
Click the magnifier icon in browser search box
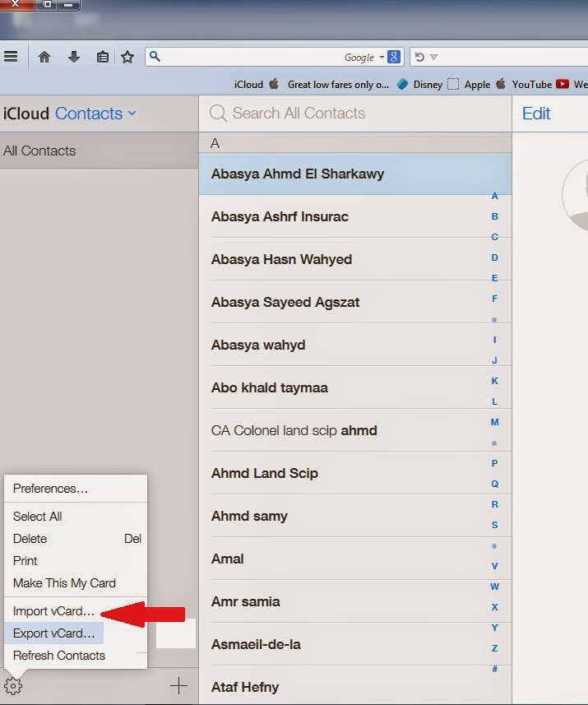[155, 57]
